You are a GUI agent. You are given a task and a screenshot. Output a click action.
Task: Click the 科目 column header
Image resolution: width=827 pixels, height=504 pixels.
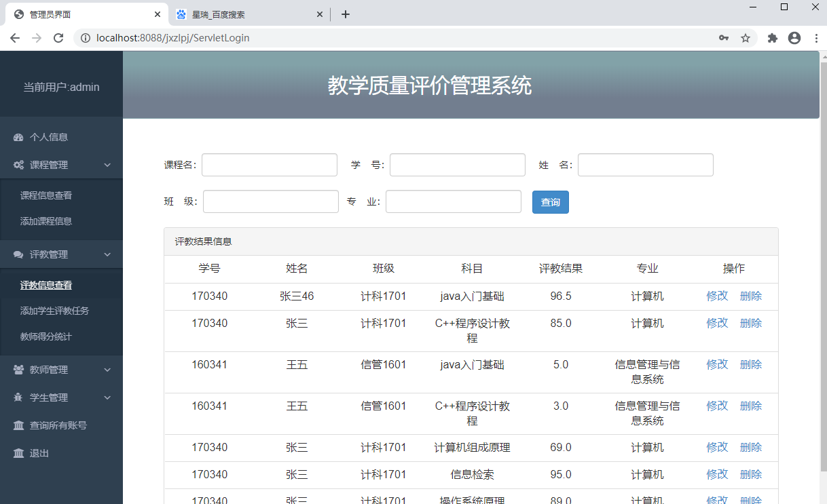coord(472,269)
